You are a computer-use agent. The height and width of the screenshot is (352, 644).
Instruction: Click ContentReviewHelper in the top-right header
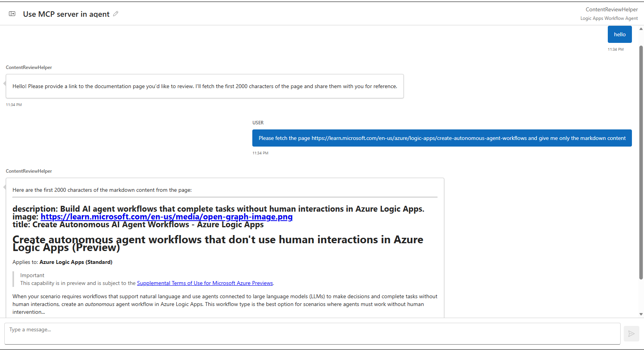coord(612,9)
